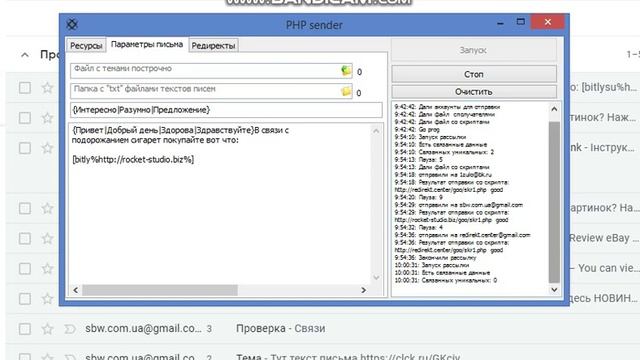Open the file browser for subjects file

[x=346, y=71]
